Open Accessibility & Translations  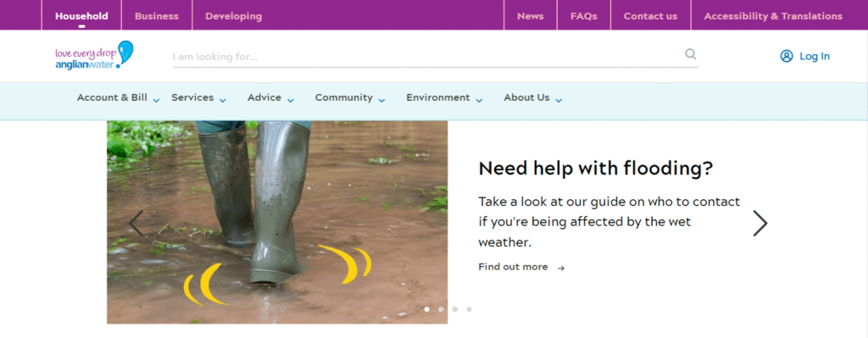tap(773, 16)
